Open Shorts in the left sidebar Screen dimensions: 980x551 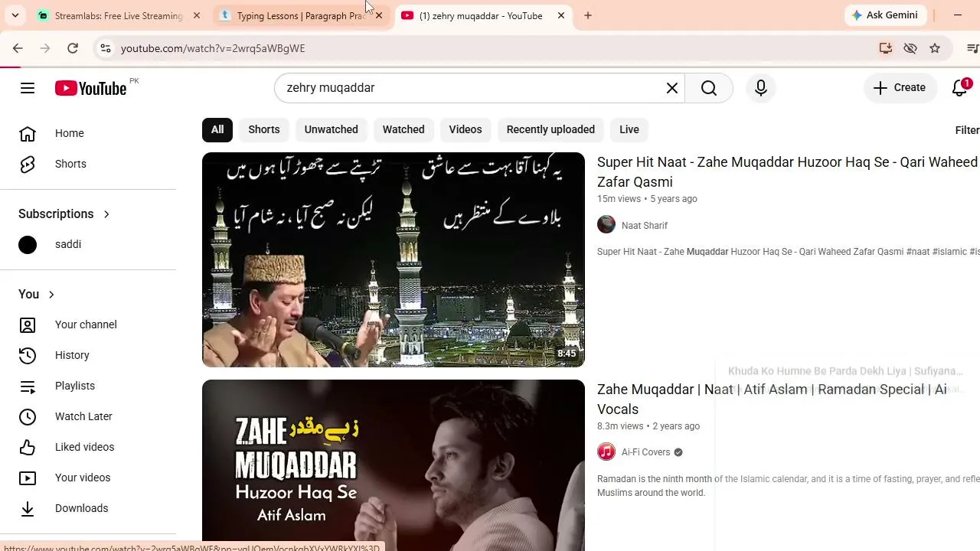point(88,164)
